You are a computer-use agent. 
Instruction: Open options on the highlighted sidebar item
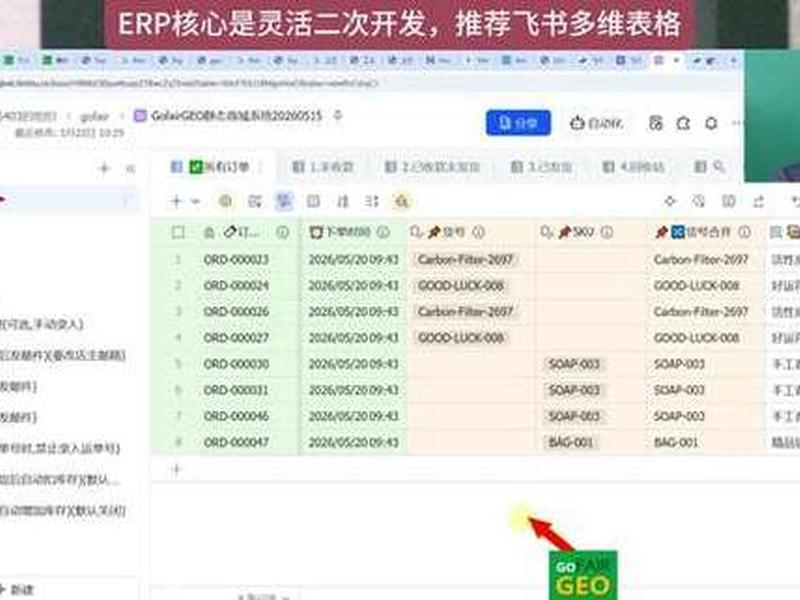(x=126, y=201)
